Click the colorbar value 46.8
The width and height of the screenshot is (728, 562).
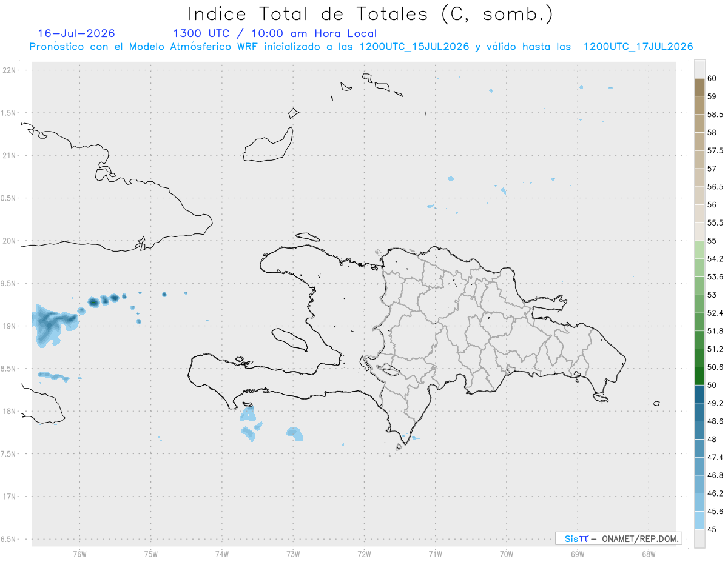coord(715,475)
